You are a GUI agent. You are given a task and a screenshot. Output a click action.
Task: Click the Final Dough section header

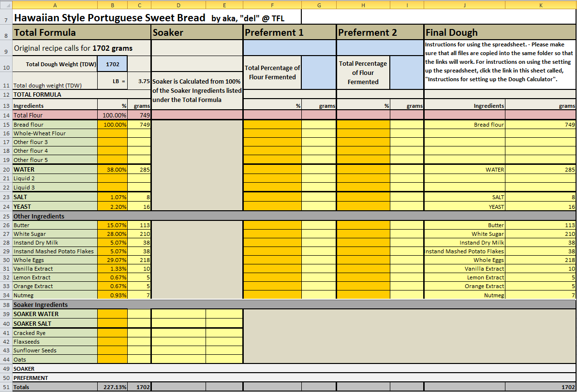point(500,32)
